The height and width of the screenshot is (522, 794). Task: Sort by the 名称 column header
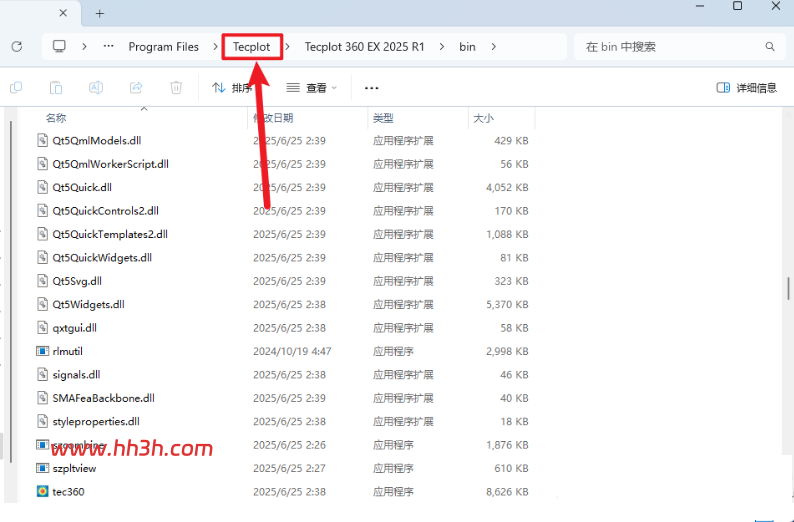coord(56,118)
